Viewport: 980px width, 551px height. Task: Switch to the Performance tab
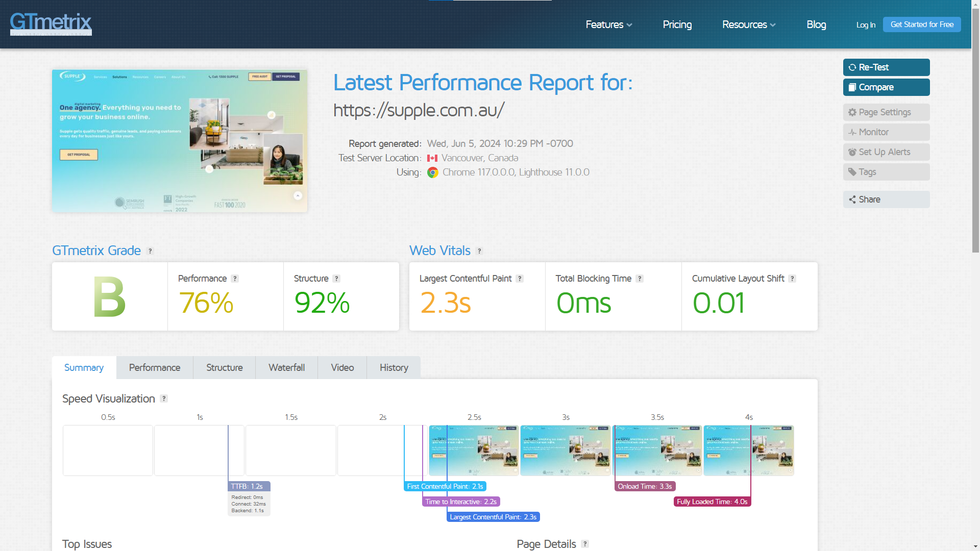[x=155, y=368]
